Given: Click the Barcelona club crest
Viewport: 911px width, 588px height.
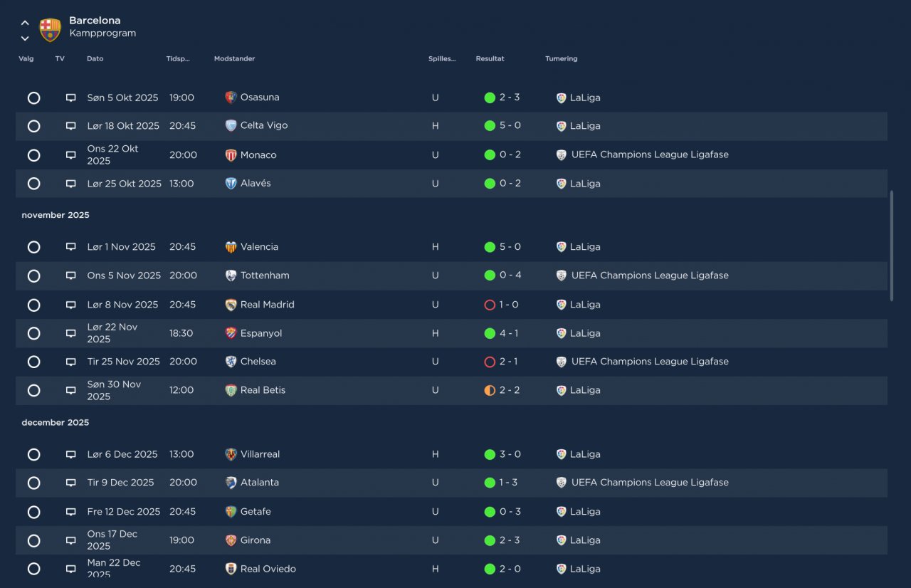Looking at the screenshot, I should point(50,30).
